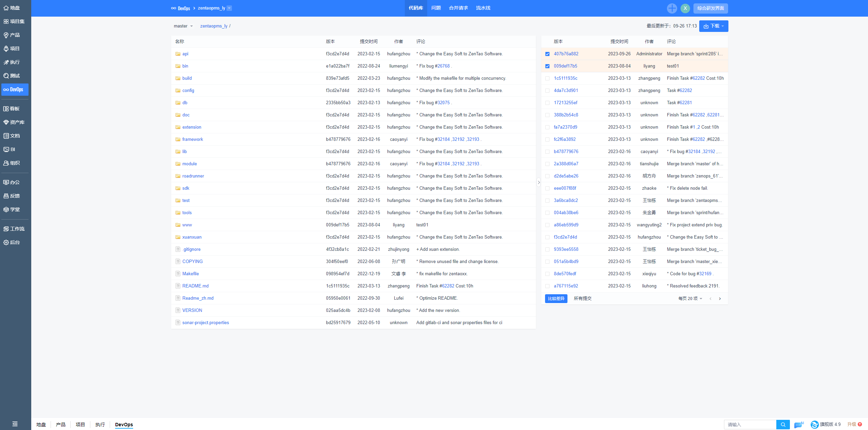Expand the 下载 download dropdown
This screenshot has width=868, height=430.
[714, 26]
